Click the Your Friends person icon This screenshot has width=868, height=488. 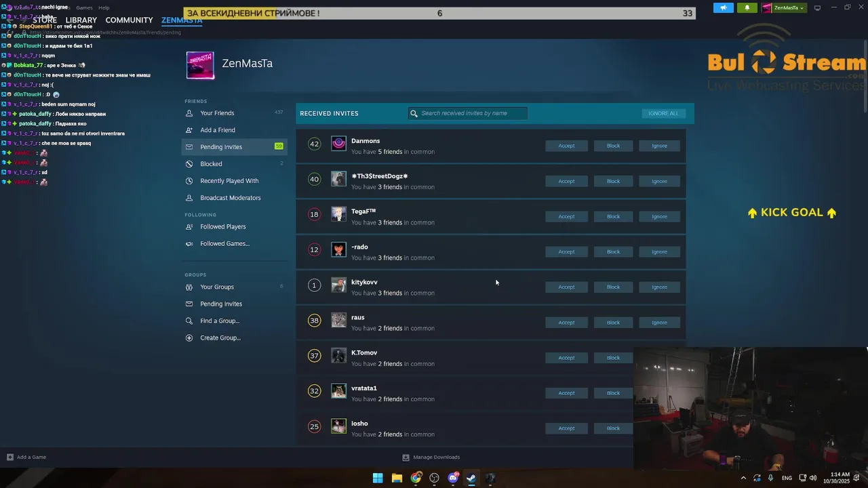point(189,113)
